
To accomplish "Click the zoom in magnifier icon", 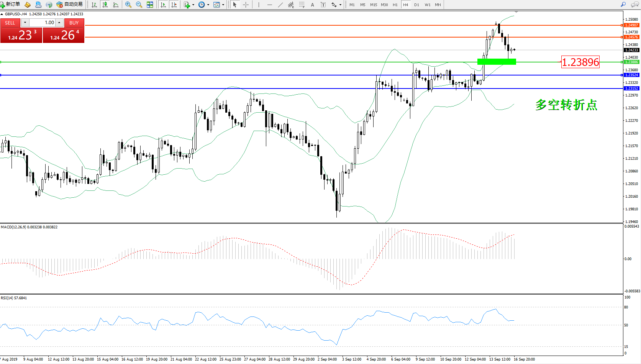I will coord(128,5).
